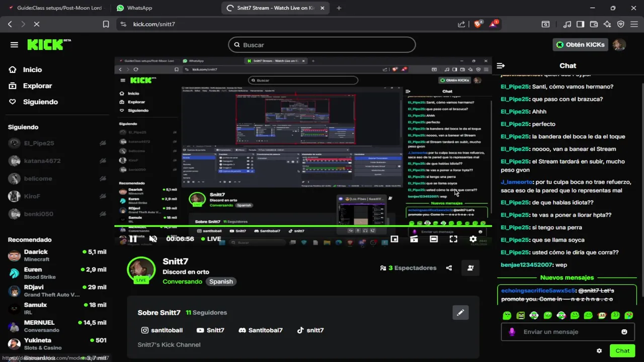Open the snitt7 TikTok link
The height and width of the screenshot is (362, 644).
[x=310, y=330]
